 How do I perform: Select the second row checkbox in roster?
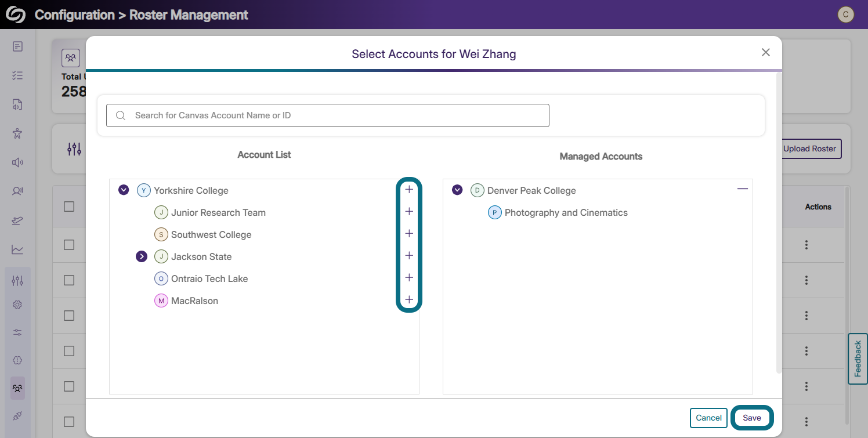[x=69, y=280]
